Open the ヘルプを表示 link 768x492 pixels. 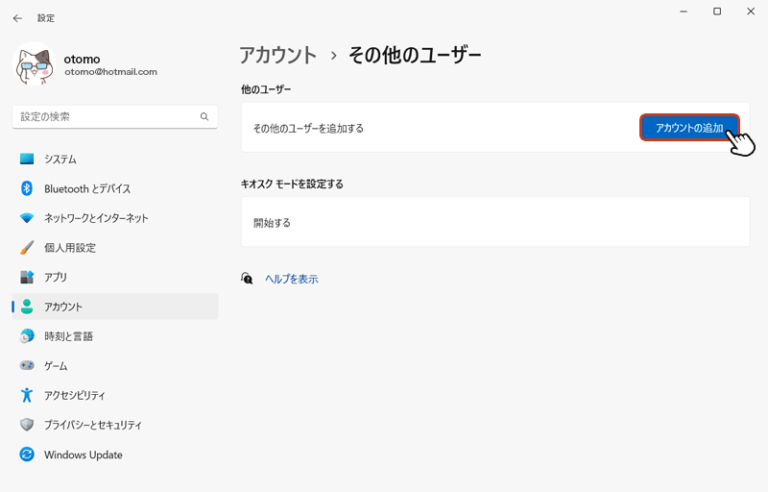click(x=291, y=279)
